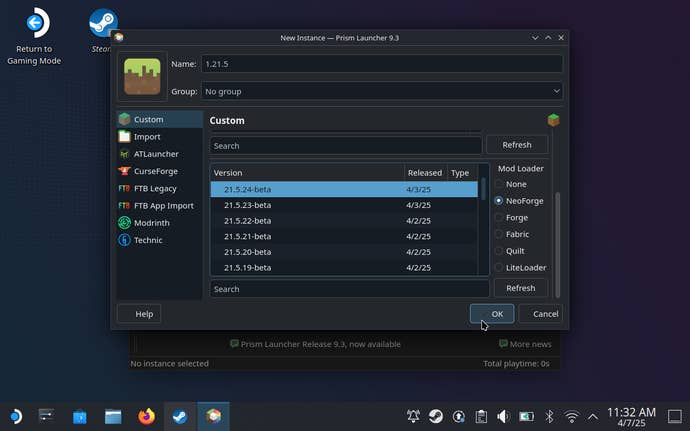Click the KDE application launcher icon
690x431 pixels.
click(15, 416)
